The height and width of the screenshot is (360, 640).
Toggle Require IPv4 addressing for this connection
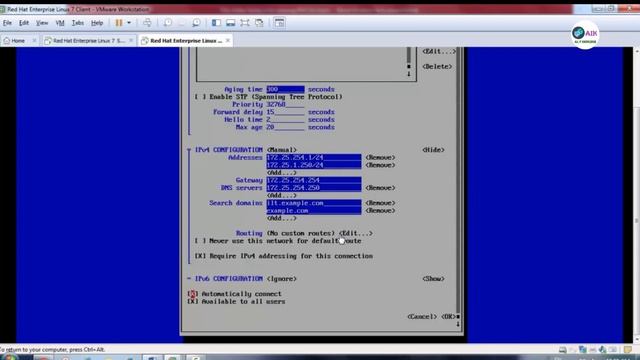[x=200, y=256]
